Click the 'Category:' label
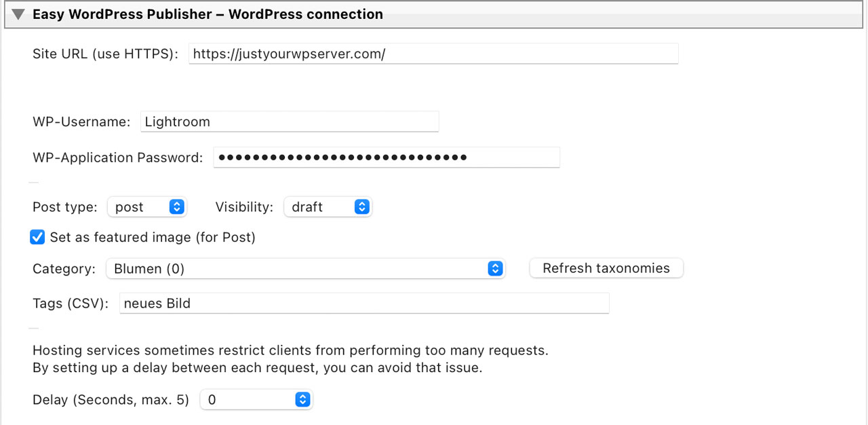This screenshot has height=425, width=868. pyautogui.click(x=64, y=269)
